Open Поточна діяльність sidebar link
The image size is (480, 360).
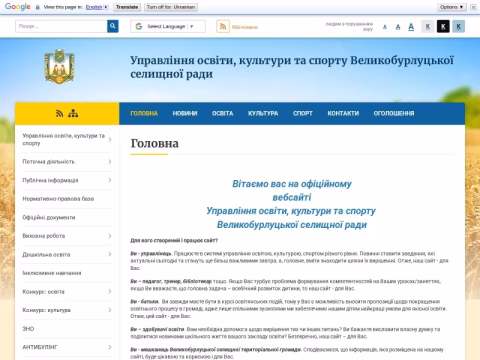(x=49, y=162)
